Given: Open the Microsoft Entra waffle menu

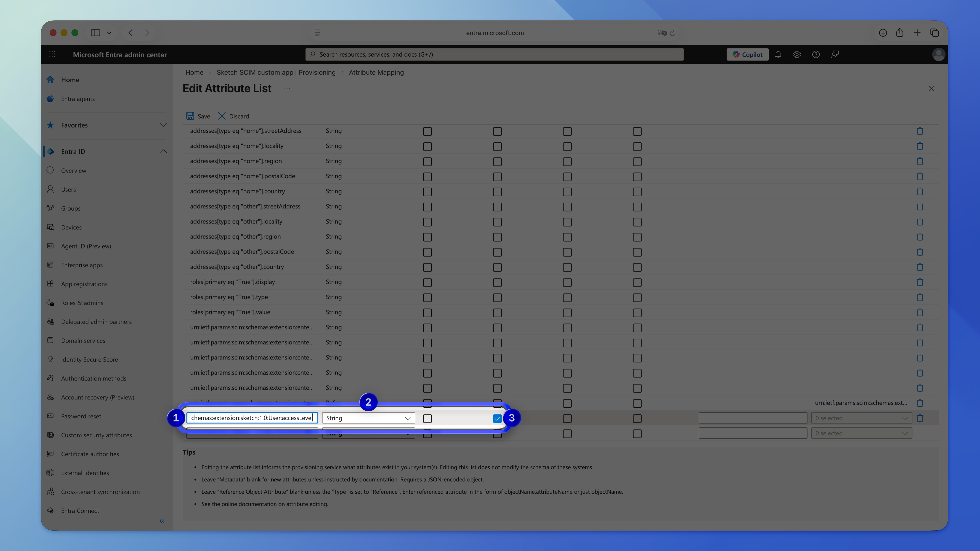Looking at the screenshot, I should (x=52, y=54).
